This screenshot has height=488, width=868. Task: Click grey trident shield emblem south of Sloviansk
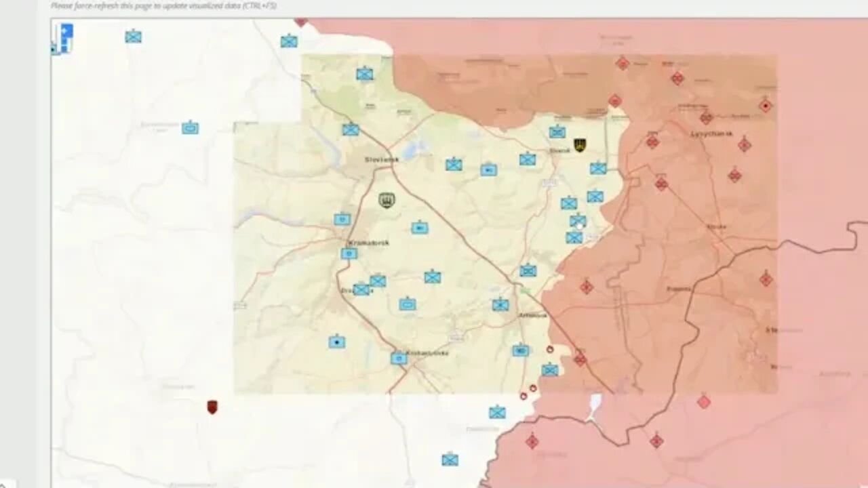pos(387,200)
